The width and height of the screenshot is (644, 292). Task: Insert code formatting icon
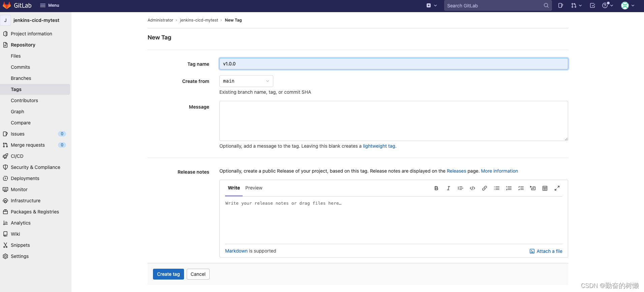click(472, 188)
